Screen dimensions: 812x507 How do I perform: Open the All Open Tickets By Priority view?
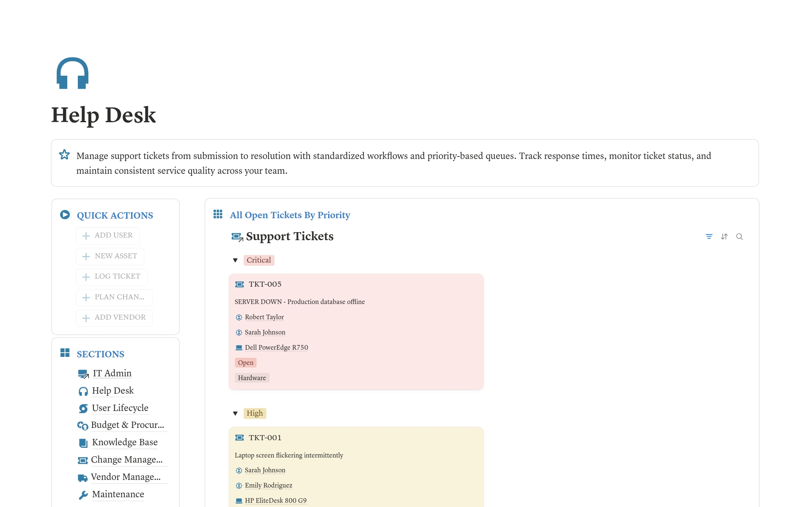point(290,215)
